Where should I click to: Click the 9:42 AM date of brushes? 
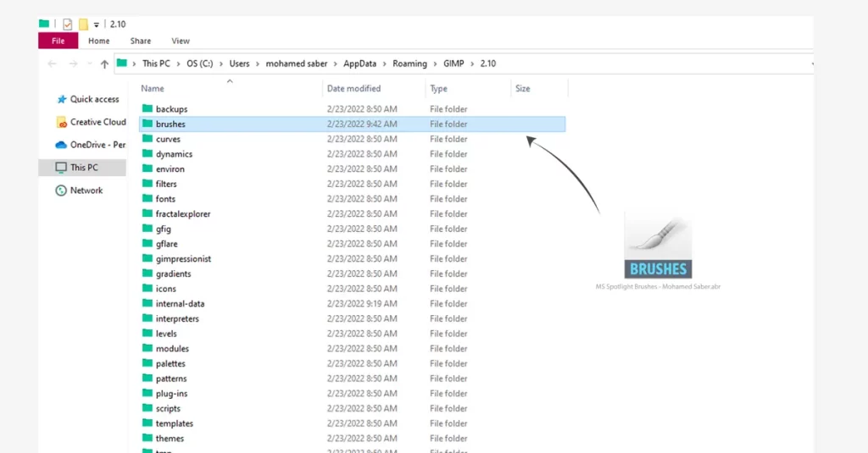(362, 124)
